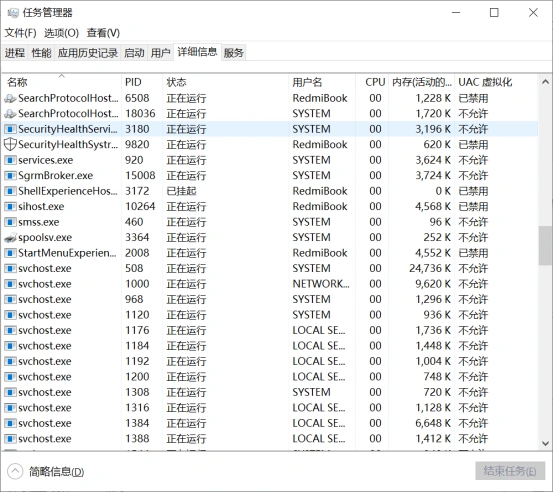Click the sihost.exe process icon

(x=10, y=207)
